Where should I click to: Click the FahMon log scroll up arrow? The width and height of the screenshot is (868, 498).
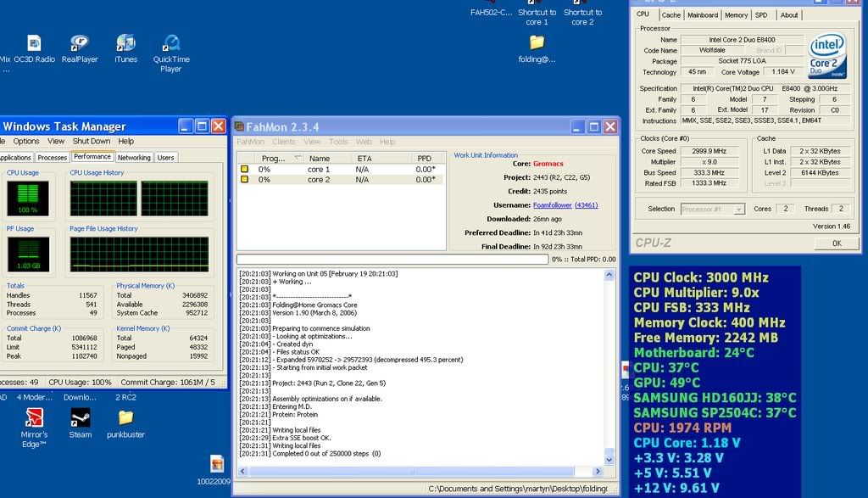[609, 275]
